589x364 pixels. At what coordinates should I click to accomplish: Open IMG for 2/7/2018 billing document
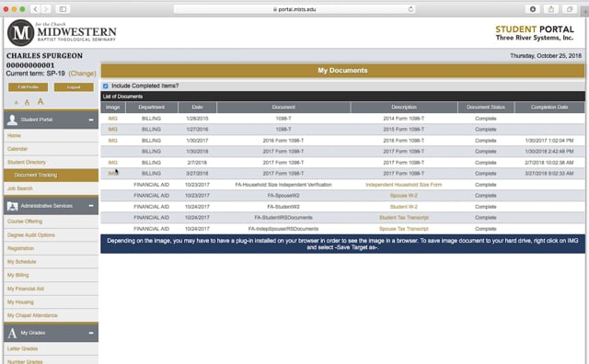112,163
